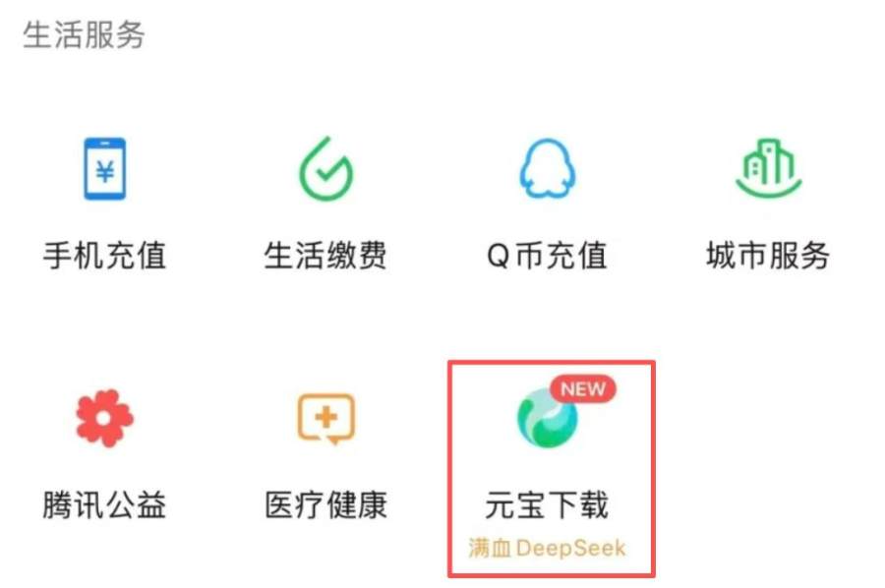Click the yen symbol on the phone icon
The image size is (885, 588).
pyautogui.click(x=105, y=170)
